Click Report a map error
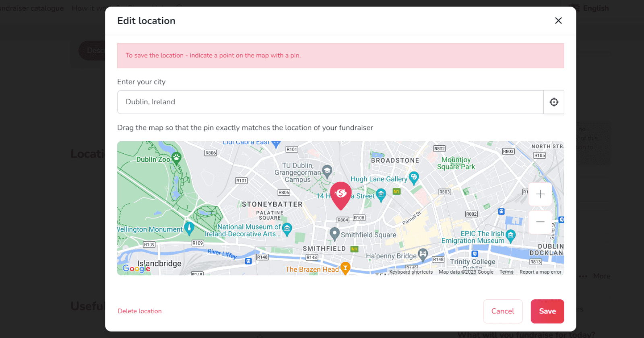Screen dimensions: 644x338 (540, 272)
